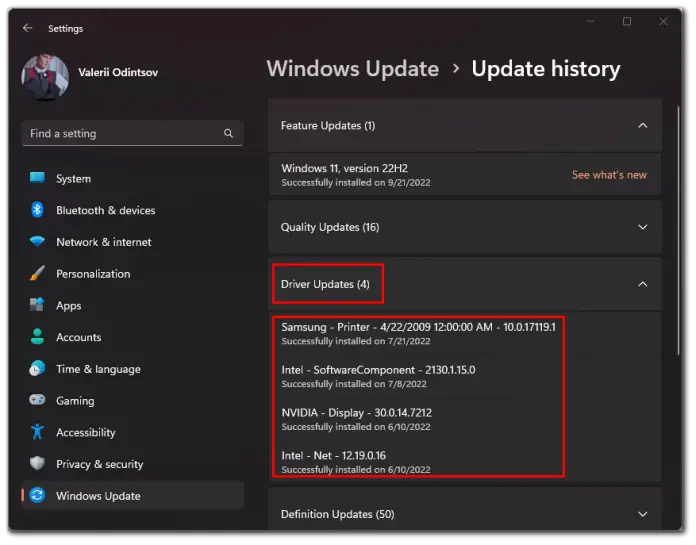Select Intel Net 12.19.0.16 entry
696x545 pixels.
[x=356, y=462]
